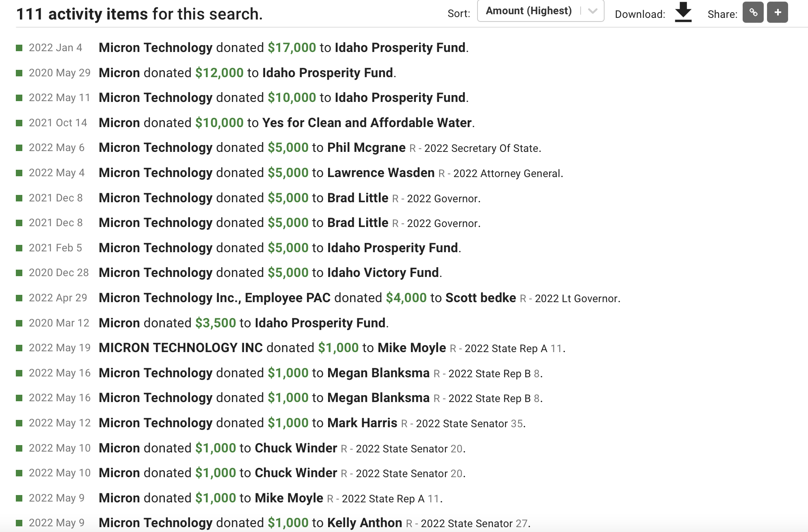Open the Phil Mcgrane recipient link
The width and height of the screenshot is (808, 532).
(x=366, y=147)
